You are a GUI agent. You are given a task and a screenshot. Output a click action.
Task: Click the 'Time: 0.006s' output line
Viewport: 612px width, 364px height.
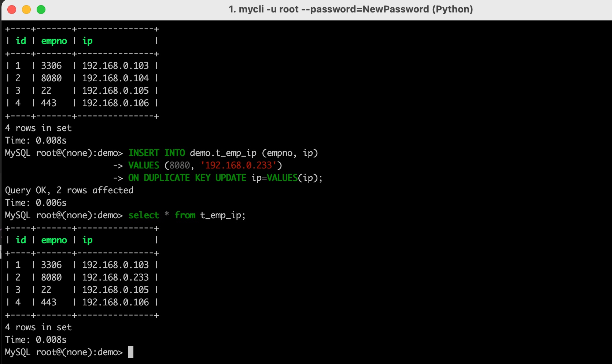(x=36, y=203)
